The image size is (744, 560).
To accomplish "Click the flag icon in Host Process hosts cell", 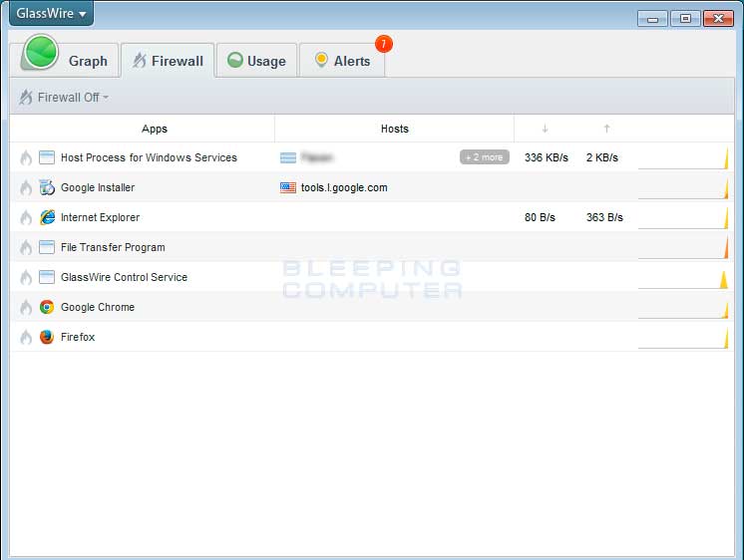I will pos(288,157).
